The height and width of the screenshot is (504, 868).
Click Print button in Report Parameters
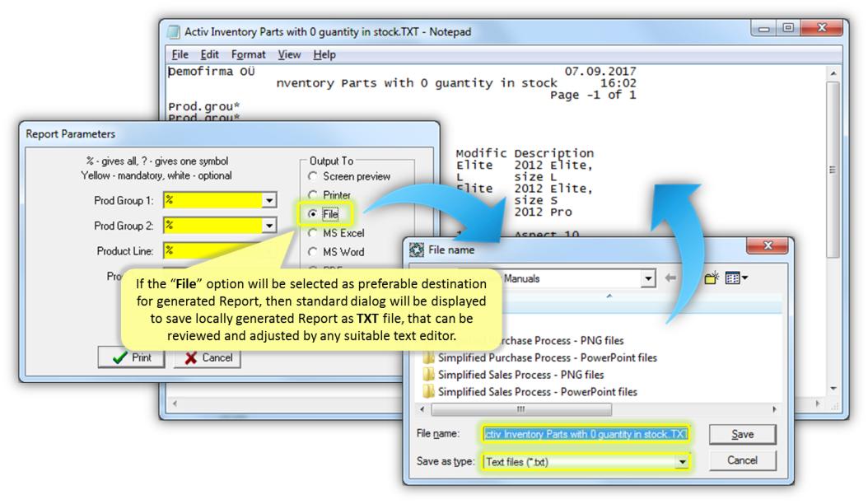pyautogui.click(x=132, y=357)
